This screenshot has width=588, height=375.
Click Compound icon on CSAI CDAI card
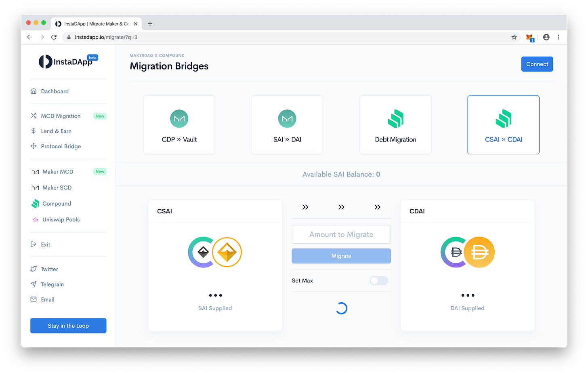click(504, 119)
